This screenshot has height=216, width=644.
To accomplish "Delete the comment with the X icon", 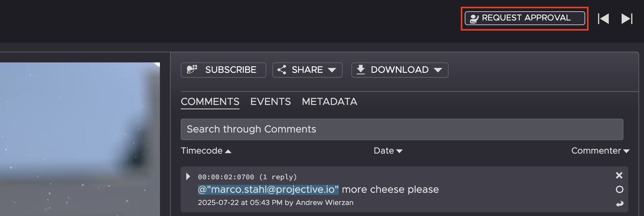I will click(619, 175).
